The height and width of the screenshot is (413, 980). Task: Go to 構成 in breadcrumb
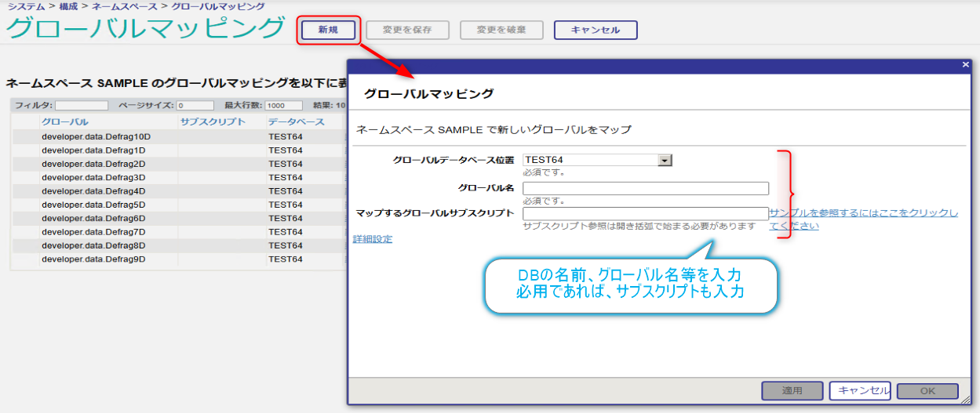pos(68,6)
